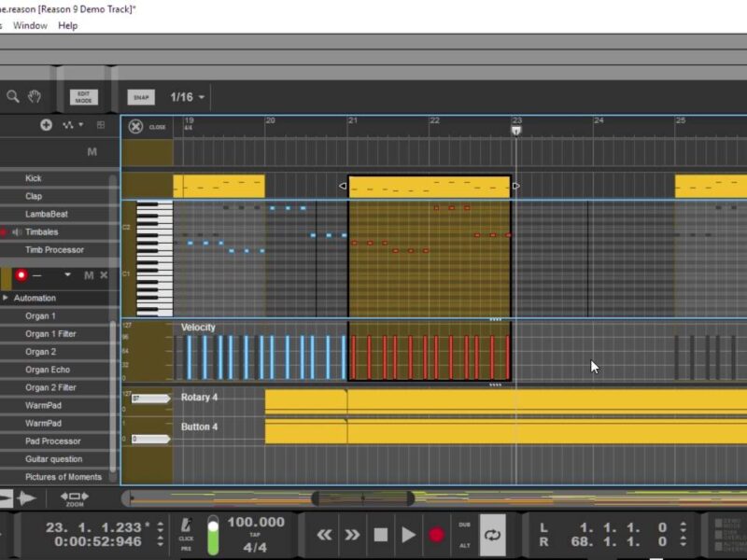Image resolution: width=747 pixels, height=560 pixels.
Task: Click the EDIT MODE button
Action: click(83, 97)
